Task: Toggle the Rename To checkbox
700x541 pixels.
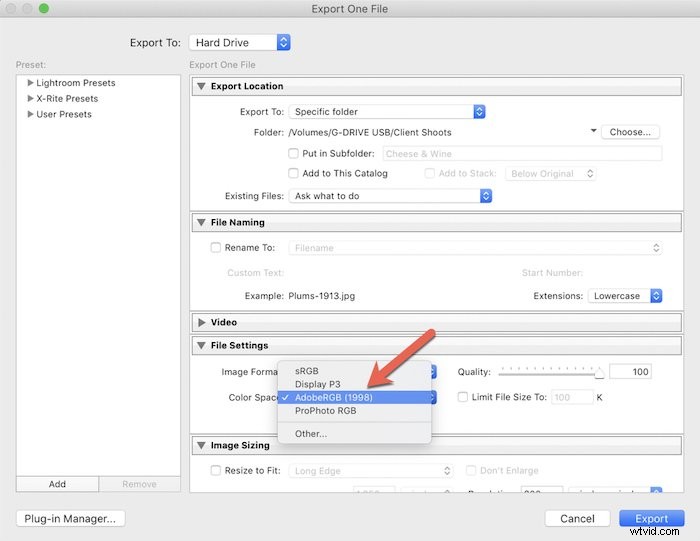Action: 216,248
